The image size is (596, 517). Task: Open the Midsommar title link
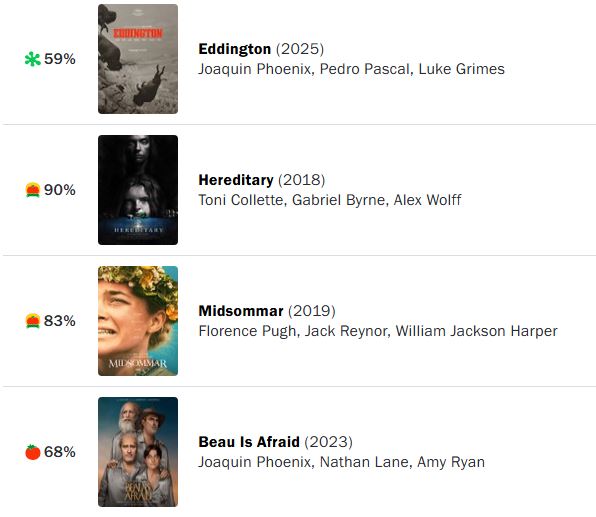[x=241, y=311]
